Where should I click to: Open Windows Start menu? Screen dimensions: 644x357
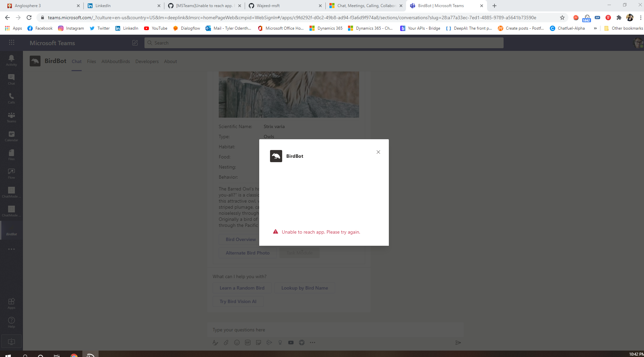click(8, 355)
